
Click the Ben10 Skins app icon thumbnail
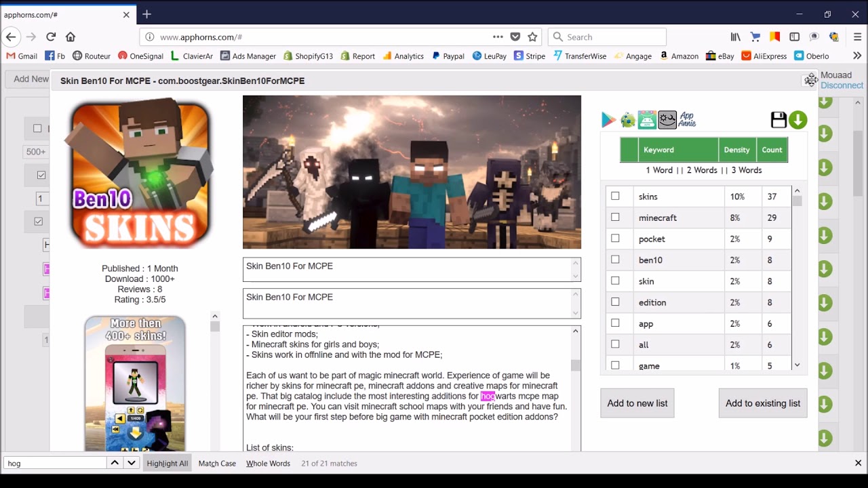click(141, 174)
